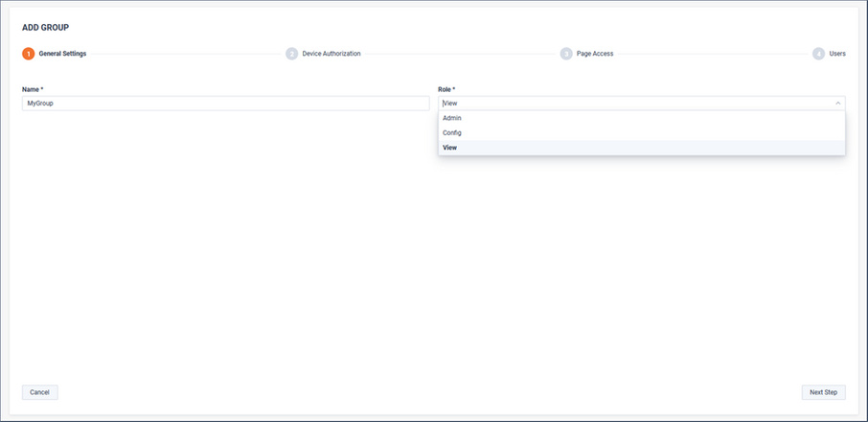Viewport: 868px width, 422px height.
Task: Click the Name * field label
Action: click(x=33, y=89)
